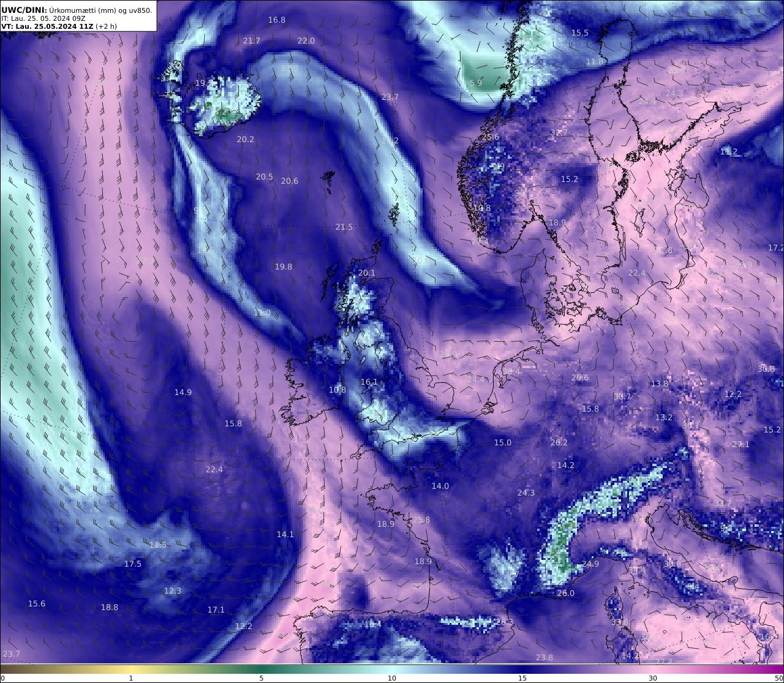Click the 19.8 value west of Scotland
784x683 pixels.
click(x=284, y=266)
